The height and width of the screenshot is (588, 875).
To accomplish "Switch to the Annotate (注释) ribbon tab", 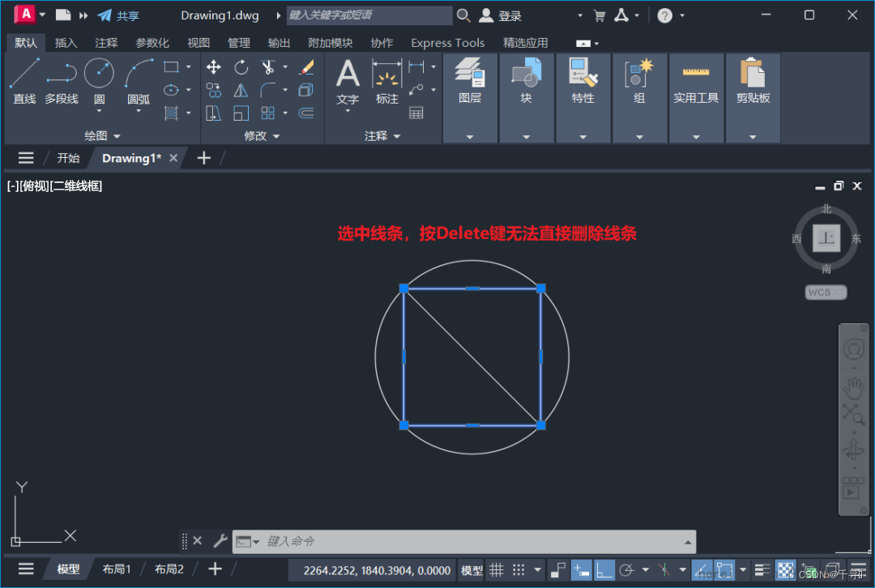I will [x=106, y=43].
